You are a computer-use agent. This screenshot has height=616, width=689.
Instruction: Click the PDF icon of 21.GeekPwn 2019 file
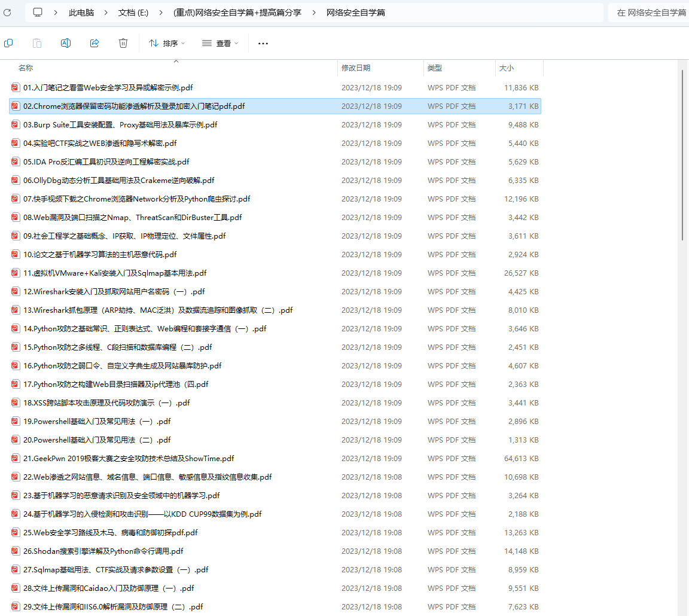16,458
